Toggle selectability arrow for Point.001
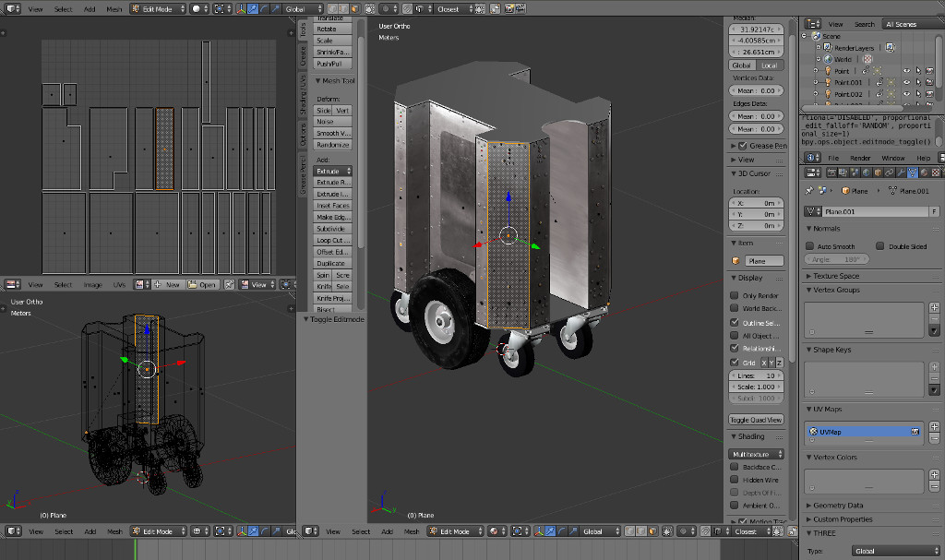 coord(920,82)
